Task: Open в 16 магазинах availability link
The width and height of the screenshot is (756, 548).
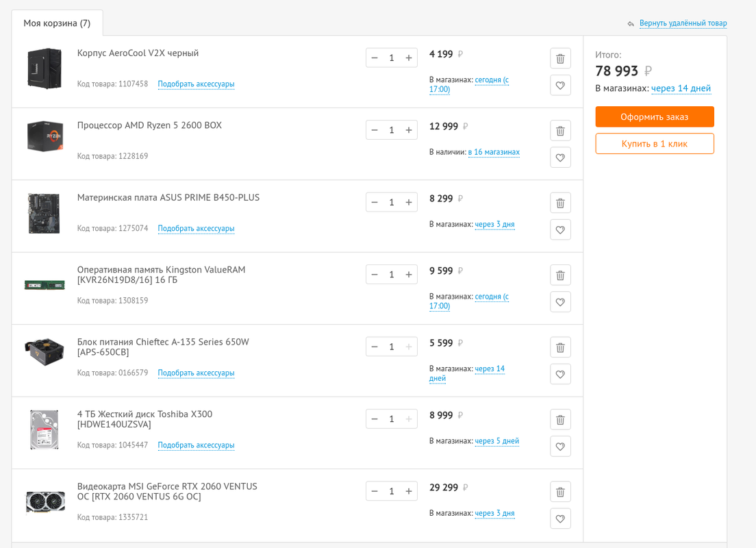Action: (x=494, y=152)
